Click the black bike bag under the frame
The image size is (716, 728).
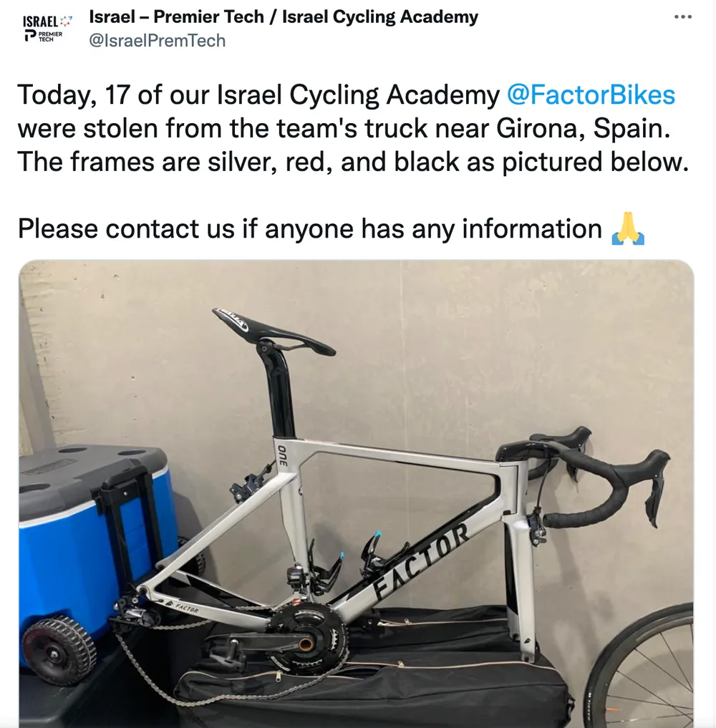click(x=444, y=680)
